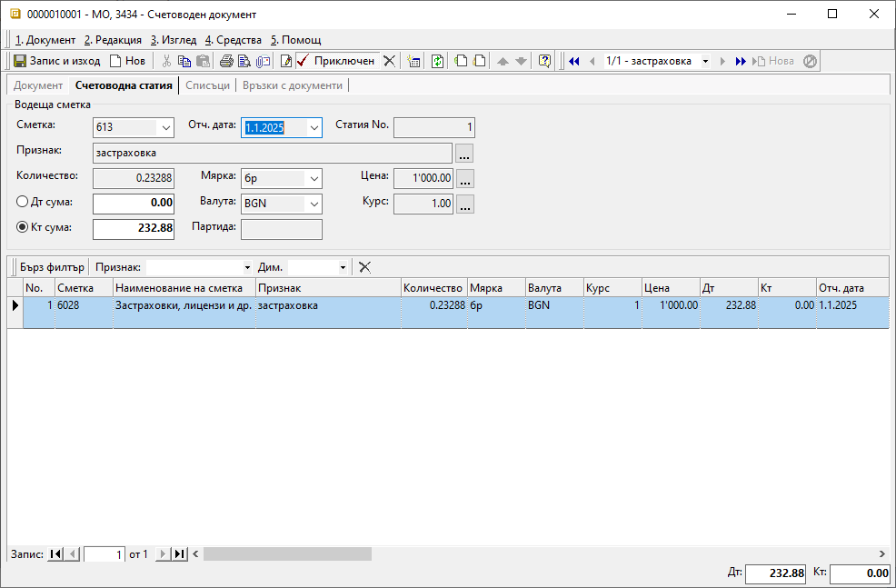Click the horizontal scrollbar thumb at the bottom
The width and height of the screenshot is (896, 588).
[x=287, y=553]
